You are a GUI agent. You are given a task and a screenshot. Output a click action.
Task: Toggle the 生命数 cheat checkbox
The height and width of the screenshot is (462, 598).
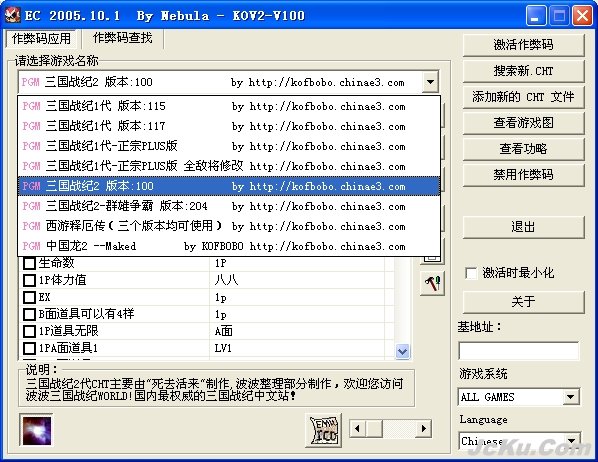point(29,263)
